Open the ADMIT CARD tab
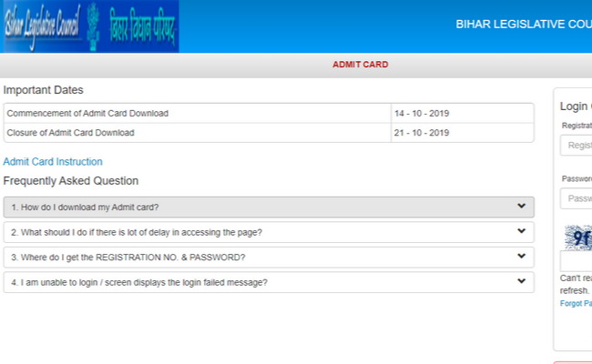592x364 pixels. point(360,65)
